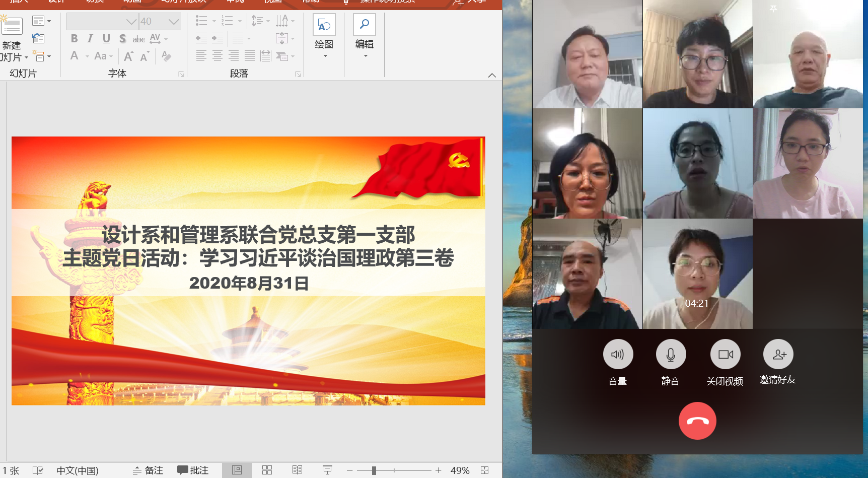
Task: End the call with the red hangup button
Action: 697,421
